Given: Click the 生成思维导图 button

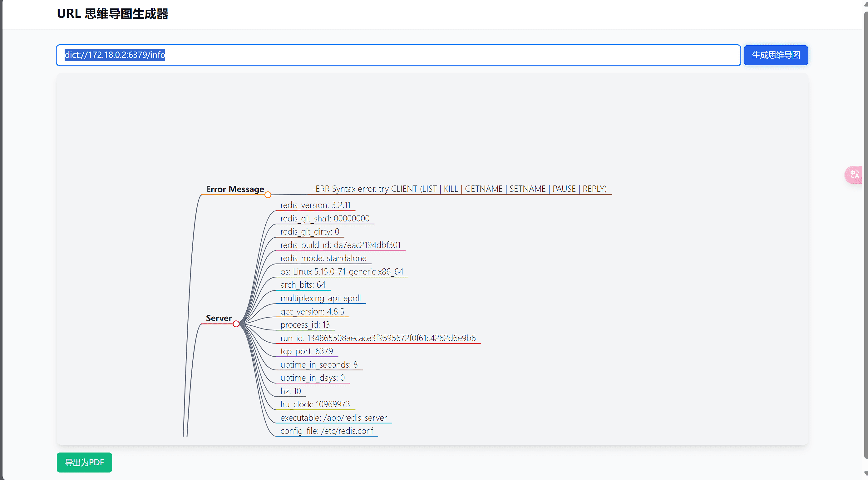Looking at the screenshot, I should point(776,55).
